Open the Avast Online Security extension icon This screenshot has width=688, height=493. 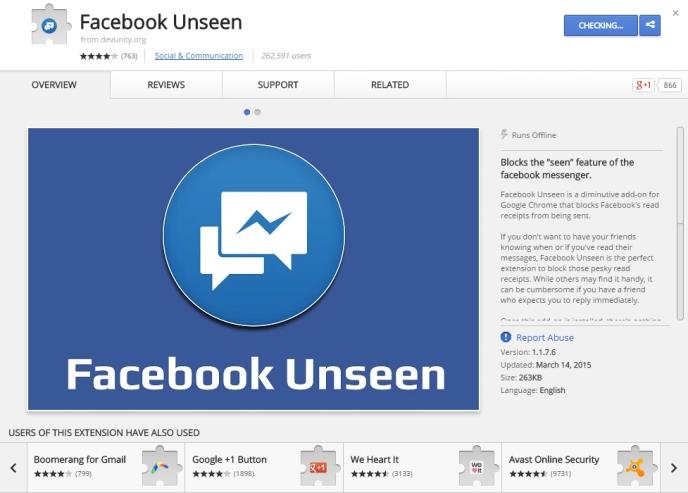[635, 466]
